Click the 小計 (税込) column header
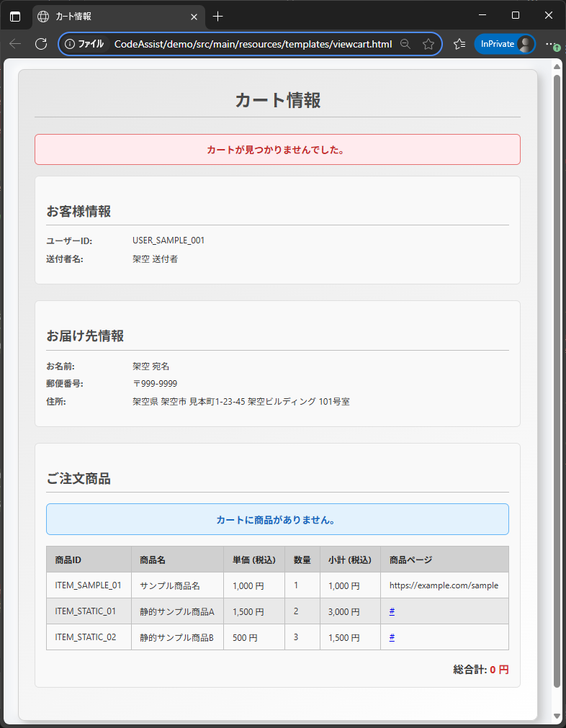Screen dimensions: 566x728 pyautogui.click(x=350, y=560)
